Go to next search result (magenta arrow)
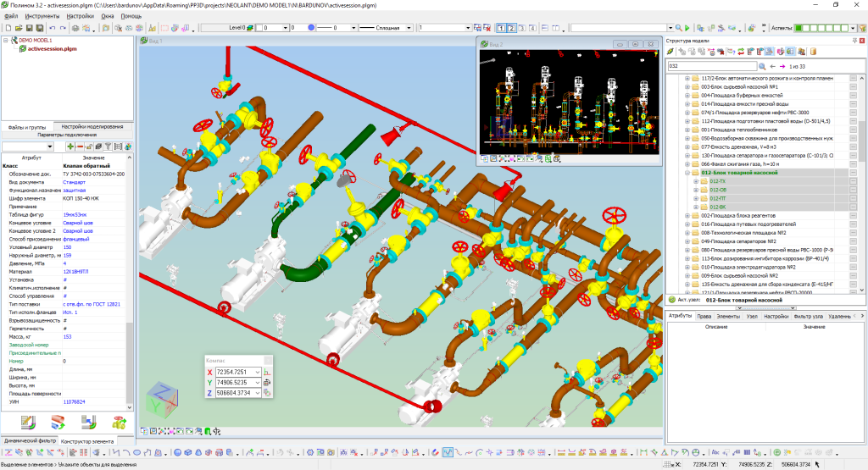The width and height of the screenshot is (868, 470). (782, 66)
